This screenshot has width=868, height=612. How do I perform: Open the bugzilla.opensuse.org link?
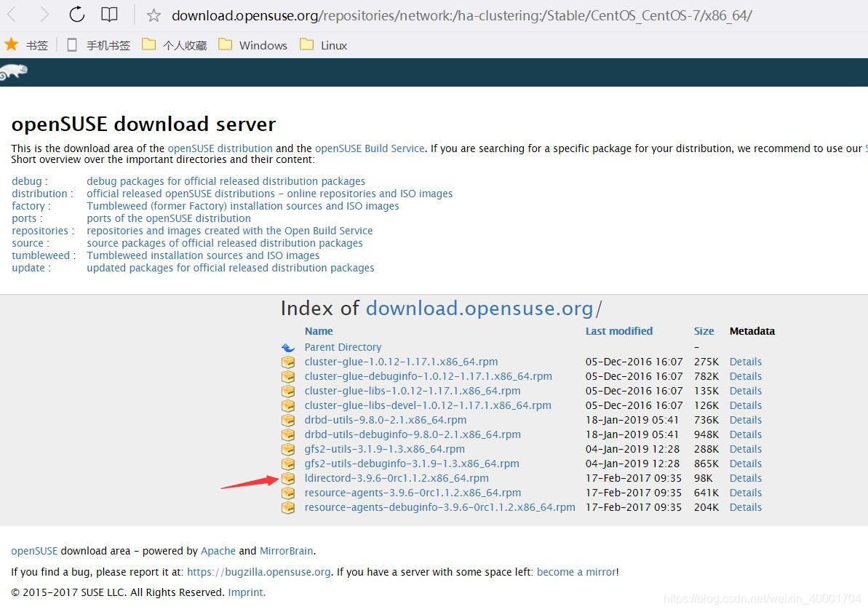point(258,572)
